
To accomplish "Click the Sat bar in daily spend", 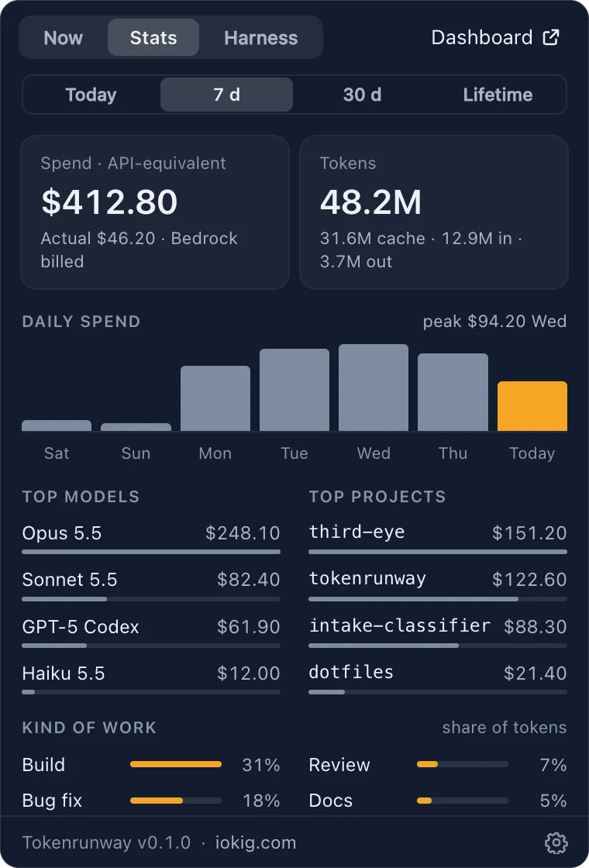I will (x=57, y=425).
